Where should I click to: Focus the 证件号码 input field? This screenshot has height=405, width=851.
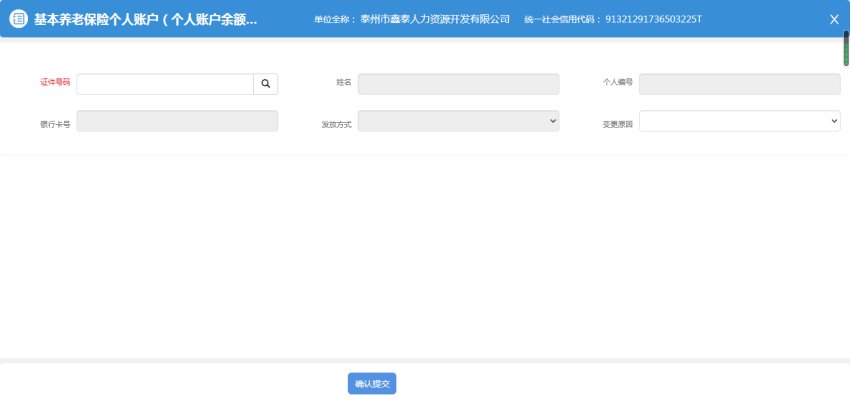click(x=165, y=84)
